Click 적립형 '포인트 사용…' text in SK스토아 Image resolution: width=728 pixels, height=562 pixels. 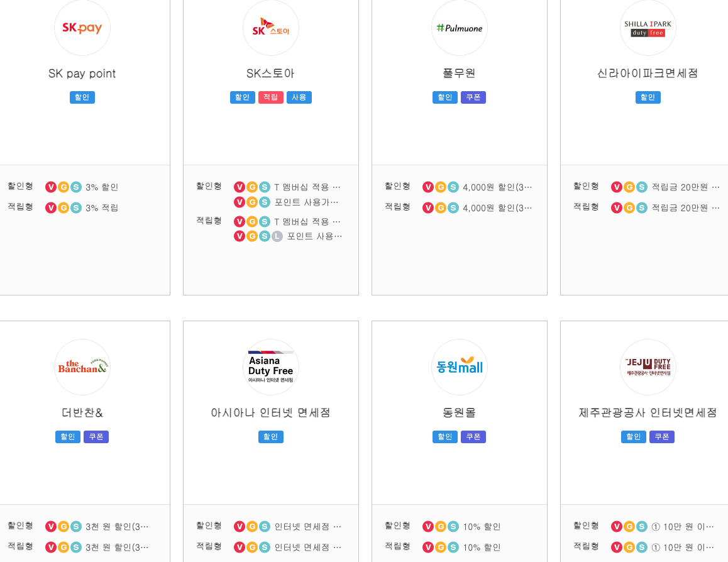pos(314,236)
